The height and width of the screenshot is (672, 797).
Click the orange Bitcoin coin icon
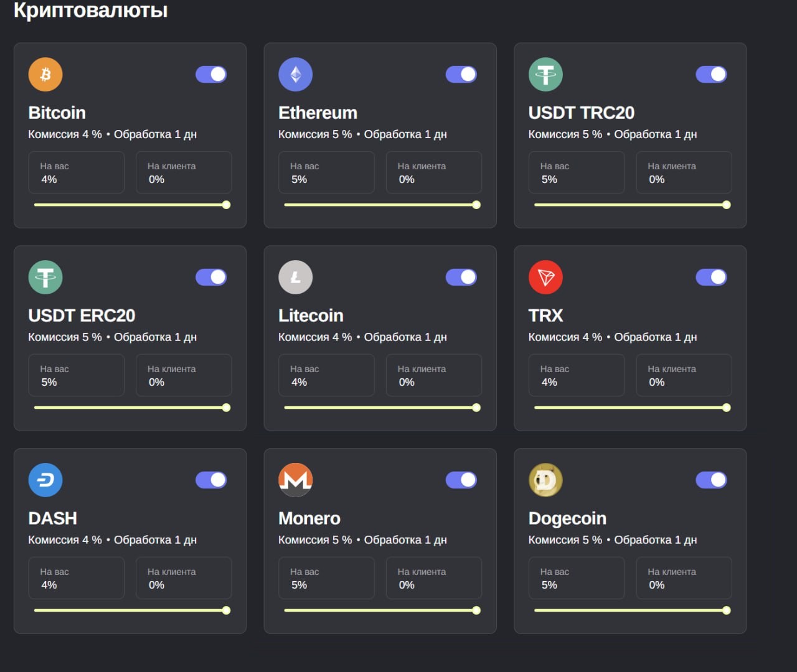coord(45,75)
